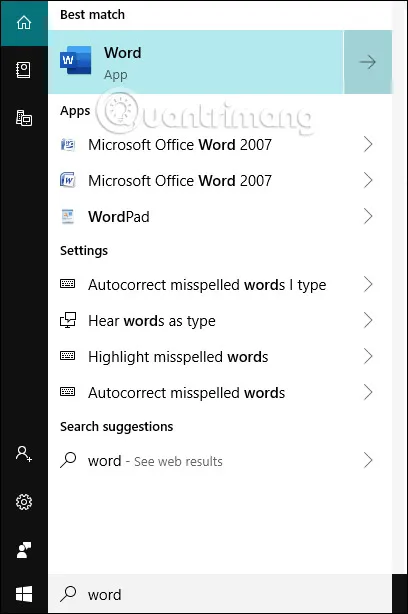Expand chevron for first Microsoft Office Word 2007

click(x=368, y=144)
